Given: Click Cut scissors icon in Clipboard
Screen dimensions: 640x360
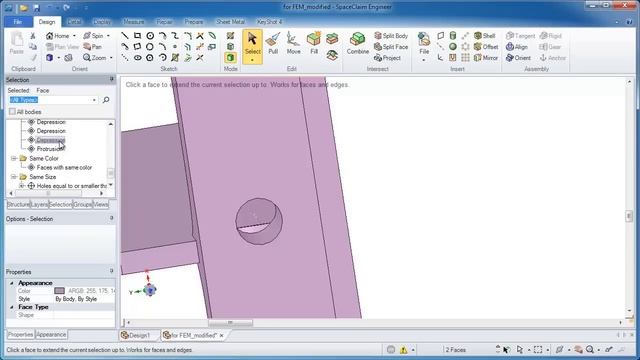Looking at the screenshot, I should click(x=33, y=36).
